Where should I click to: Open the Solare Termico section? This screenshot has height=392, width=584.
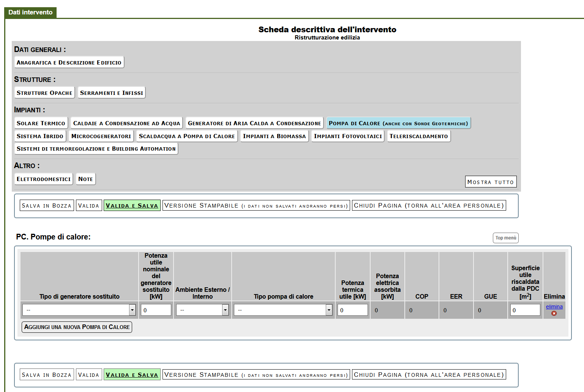pyautogui.click(x=41, y=123)
